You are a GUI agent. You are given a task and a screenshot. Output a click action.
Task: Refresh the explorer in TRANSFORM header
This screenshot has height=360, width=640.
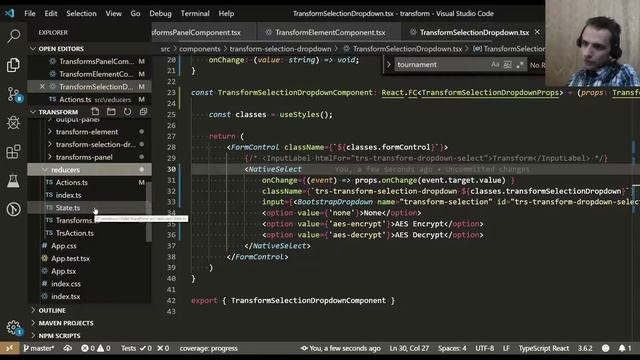[127, 111]
